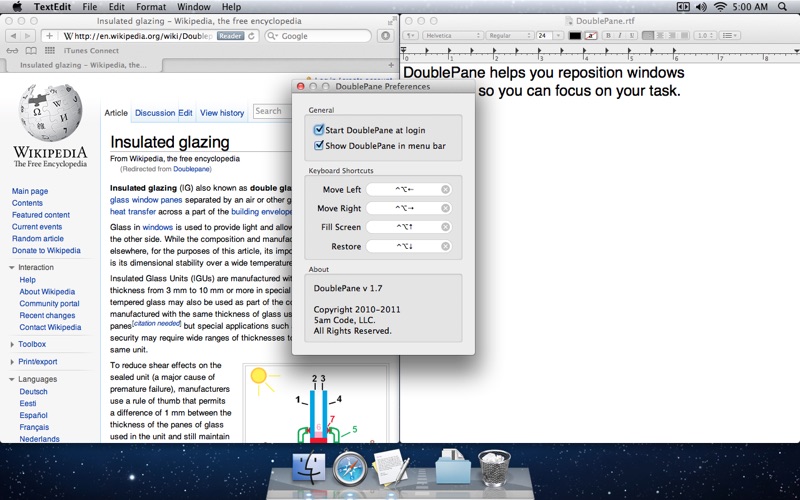Open TextEdit from the Dock
The height and width of the screenshot is (500, 800).
(x=391, y=467)
